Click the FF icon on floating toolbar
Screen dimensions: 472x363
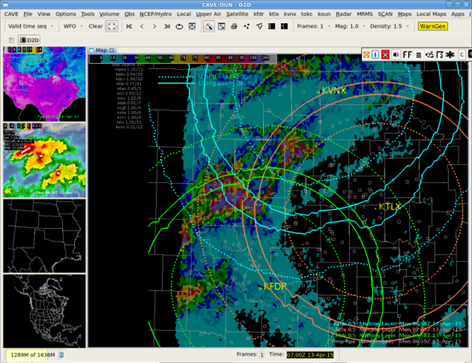point(407,54)
